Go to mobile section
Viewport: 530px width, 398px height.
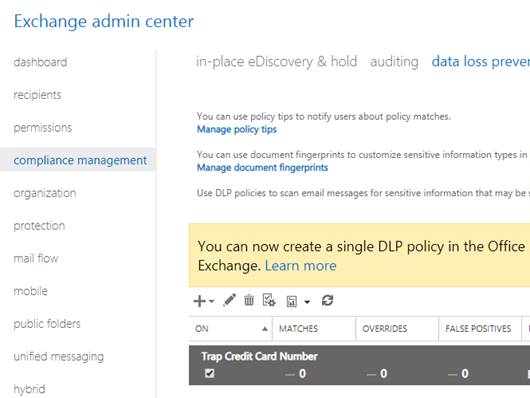31,291
